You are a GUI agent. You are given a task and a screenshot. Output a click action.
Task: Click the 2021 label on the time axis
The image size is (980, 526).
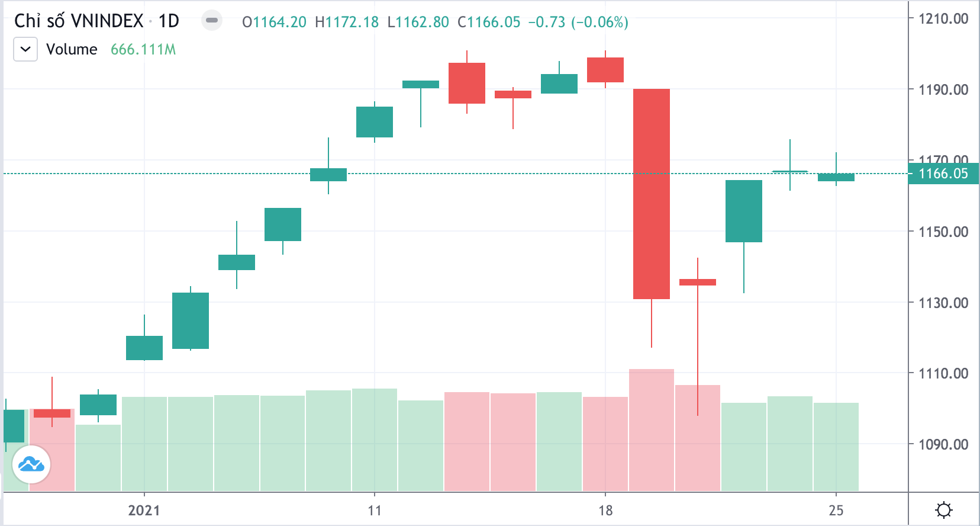tap(144, 510)
